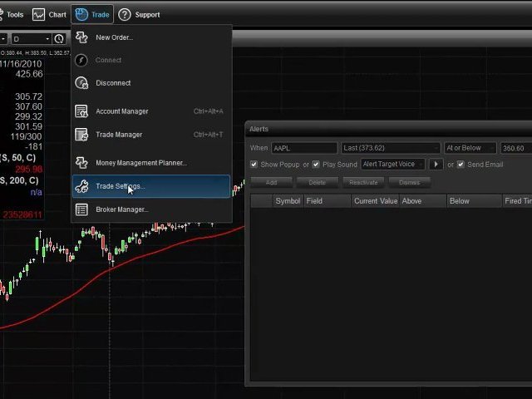Screen dimensions: 532x399
Task: Click the Below column header
Action: point(475,201)
